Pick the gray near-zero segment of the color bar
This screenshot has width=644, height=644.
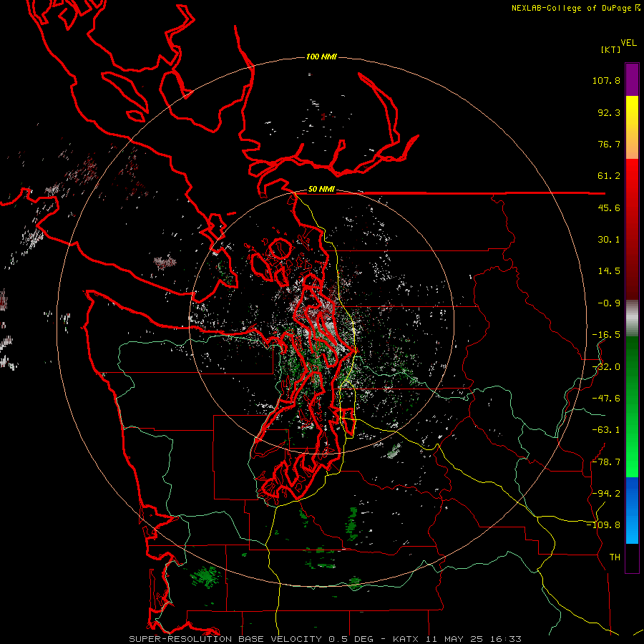632,318
